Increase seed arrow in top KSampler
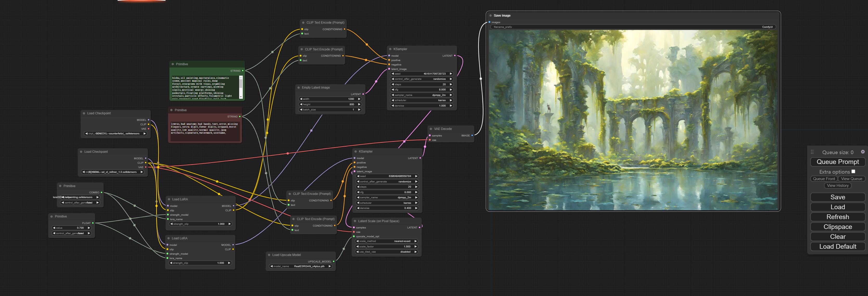This screenshot has width=868, height=296. 451,74
